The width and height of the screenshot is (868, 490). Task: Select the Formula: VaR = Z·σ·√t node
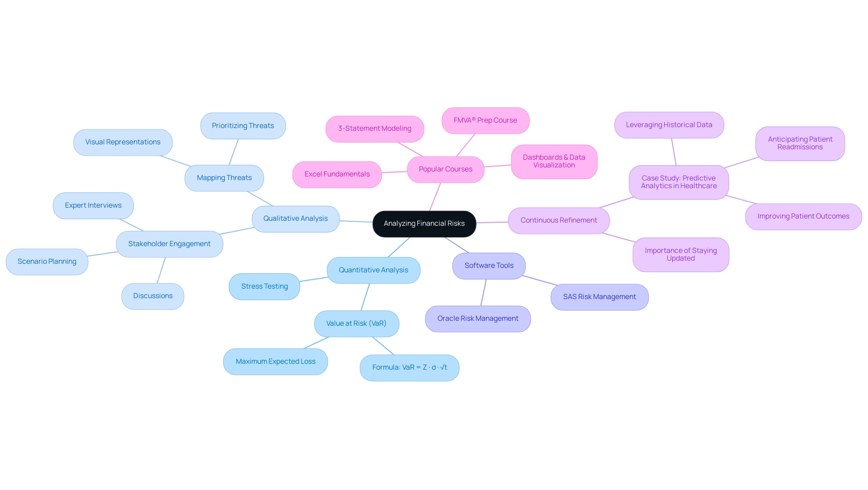point(409,366)
